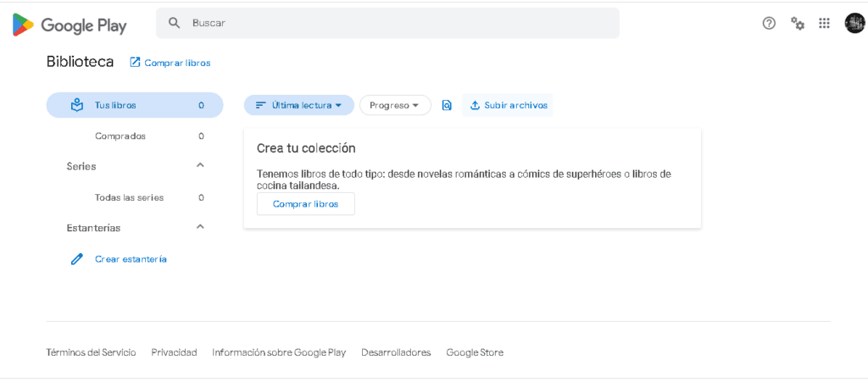
Task: Open the Google Store footer link
Action: [475, 352]
